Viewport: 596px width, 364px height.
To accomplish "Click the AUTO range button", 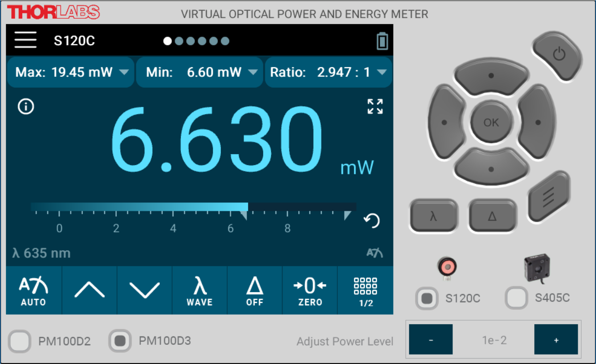I will (x=34, y=291).
